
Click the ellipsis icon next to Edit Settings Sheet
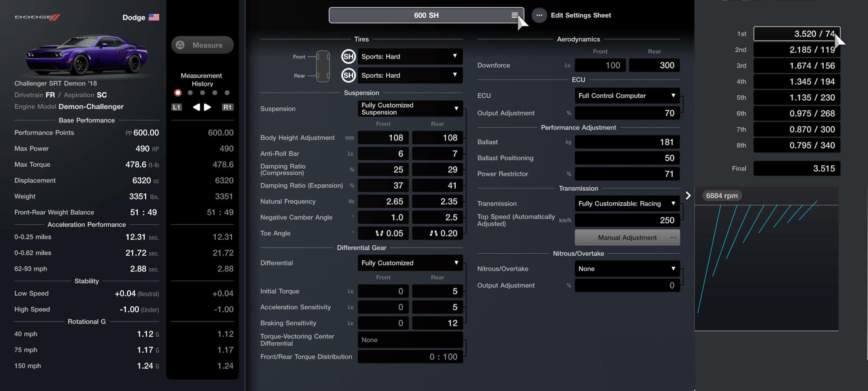(539, 15)
